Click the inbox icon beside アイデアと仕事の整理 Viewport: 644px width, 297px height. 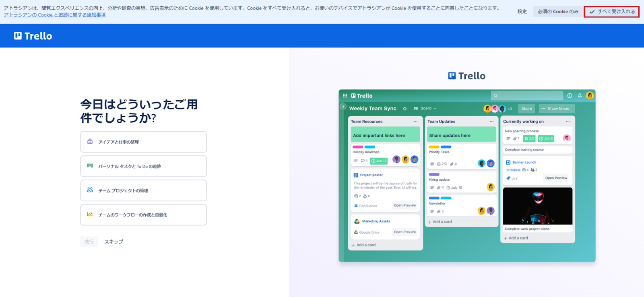90,142
